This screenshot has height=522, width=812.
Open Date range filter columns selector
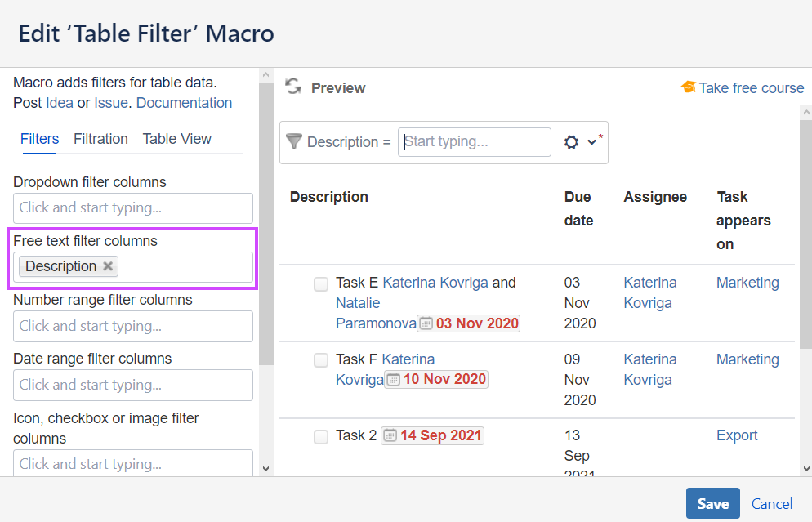click(x=133, y=385)
